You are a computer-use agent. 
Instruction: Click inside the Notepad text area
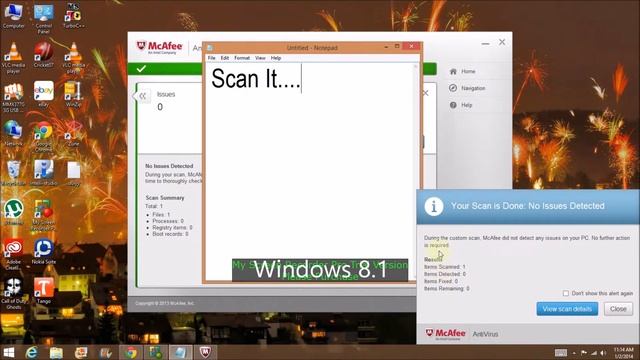pos(310,171)
